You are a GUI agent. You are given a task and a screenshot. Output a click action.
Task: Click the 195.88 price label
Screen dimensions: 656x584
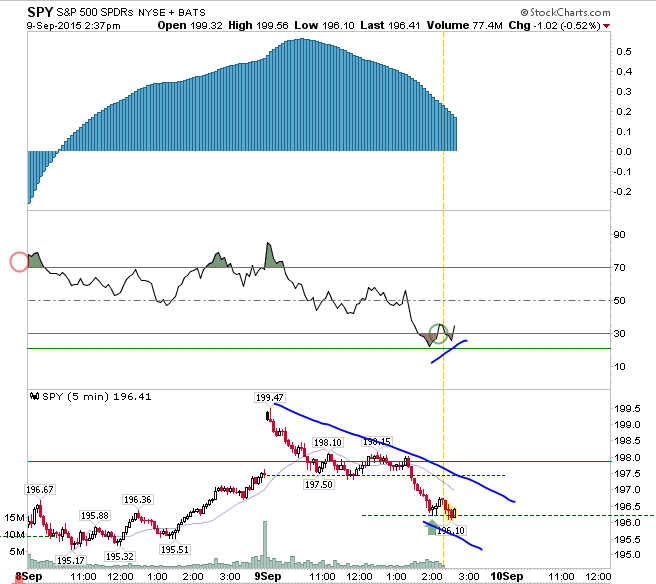95,515
